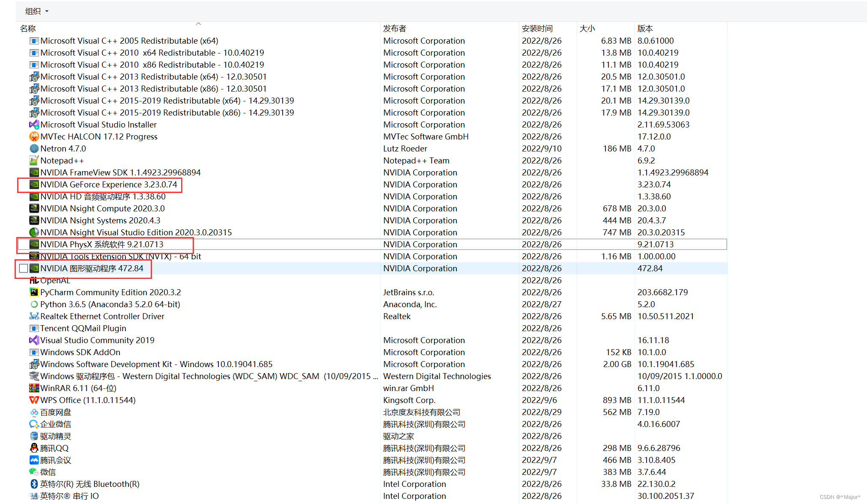This screenshot has width=867, height=504.
Task: Click Microsoft Visual C++ 2005 Redistributable icon
Action: 34,41
